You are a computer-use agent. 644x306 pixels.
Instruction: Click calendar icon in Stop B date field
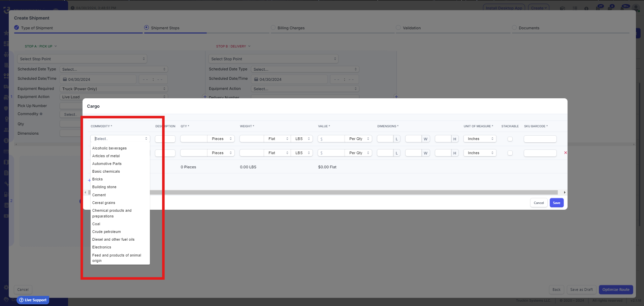pos(256,79)
